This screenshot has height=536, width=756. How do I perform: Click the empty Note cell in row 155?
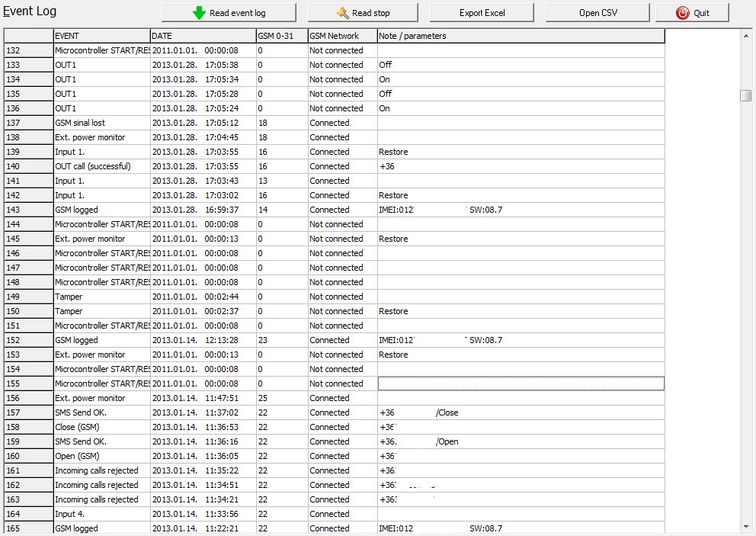point(521,384)
